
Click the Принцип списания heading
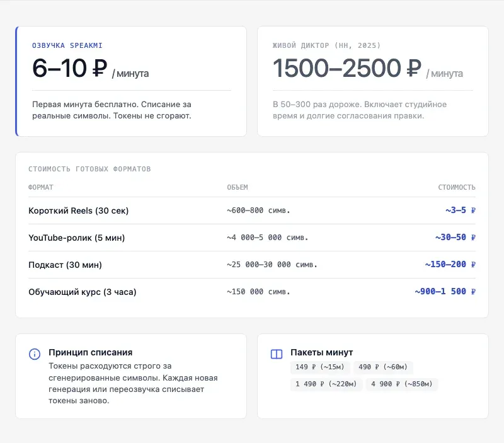point(91,352)
